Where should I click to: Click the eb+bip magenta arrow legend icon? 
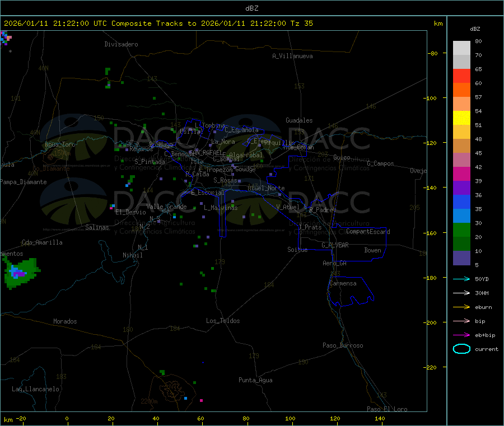pos(461,335)
